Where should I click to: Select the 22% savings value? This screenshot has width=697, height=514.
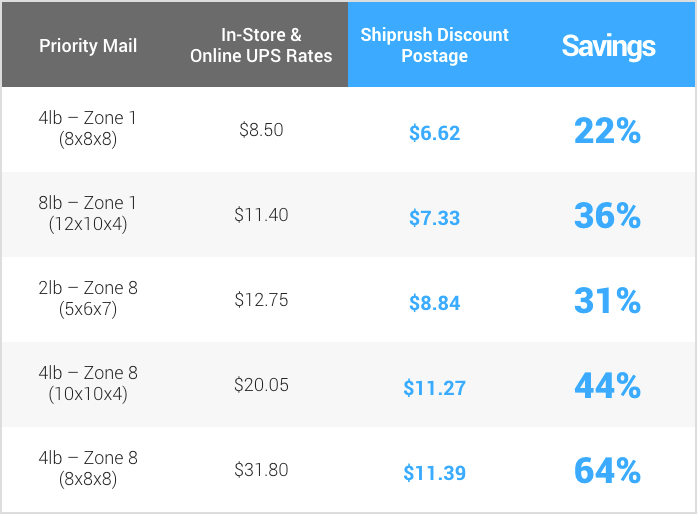coord(607,131)
